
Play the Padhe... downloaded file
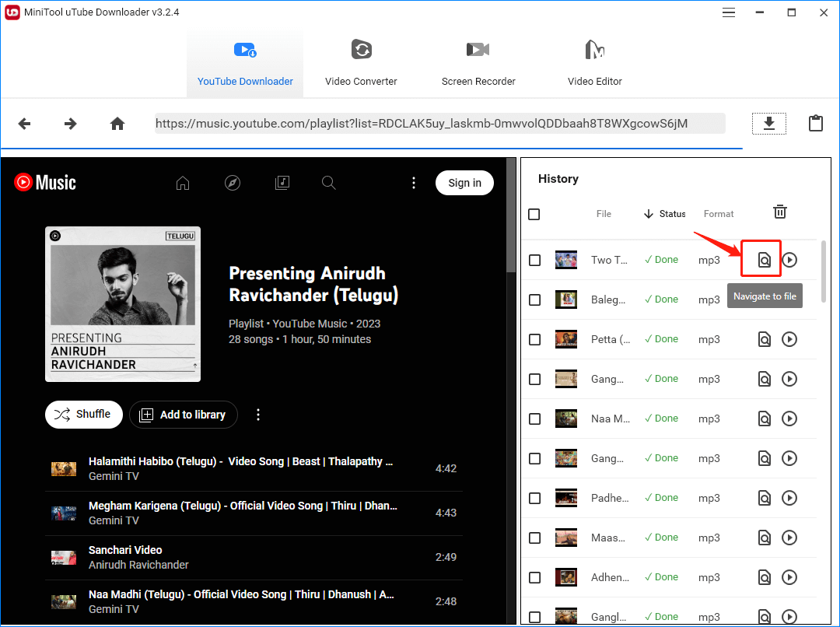(789, 498)
